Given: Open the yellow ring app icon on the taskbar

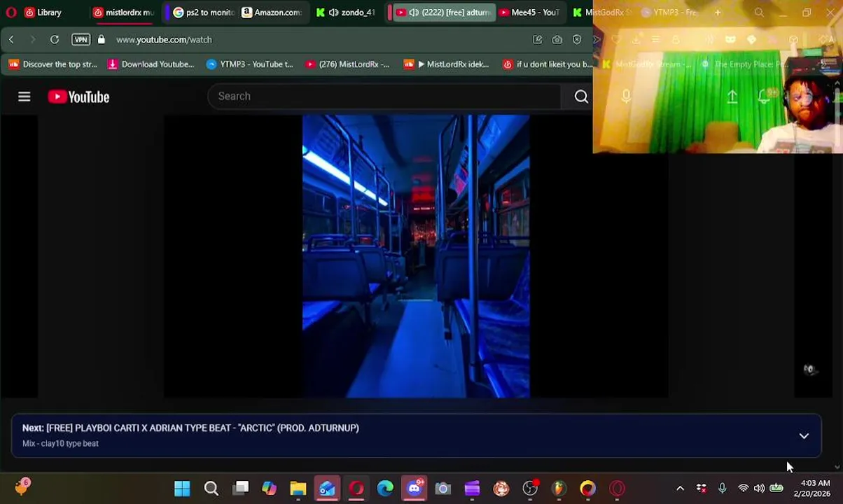Looking at the screenshot, I should 587,489.
